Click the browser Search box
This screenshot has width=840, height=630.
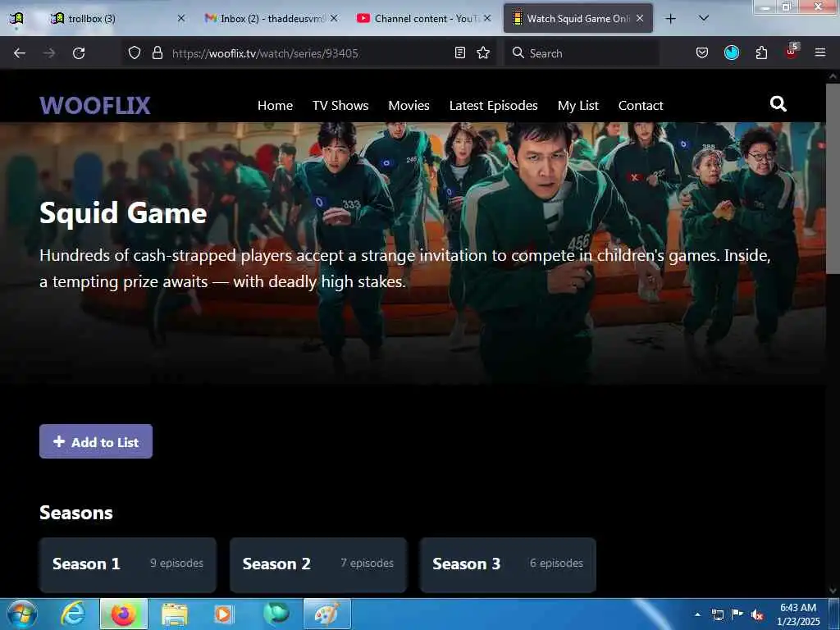pyautogui.click(x=582, y=53)
